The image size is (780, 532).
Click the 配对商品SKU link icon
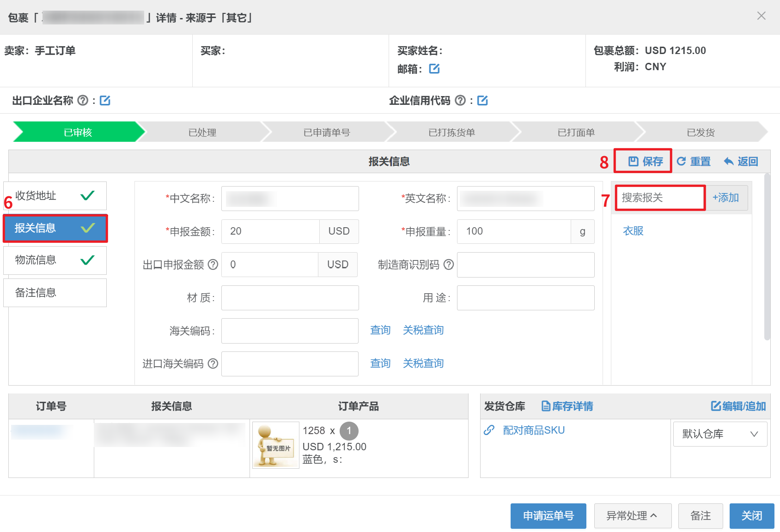tap(489, 430)
